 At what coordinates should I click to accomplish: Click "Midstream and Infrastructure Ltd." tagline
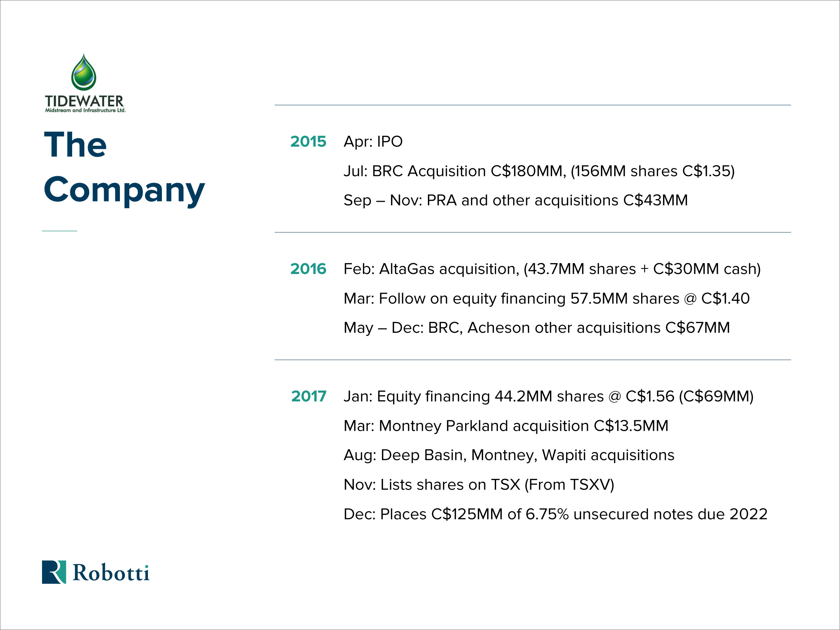85,111
